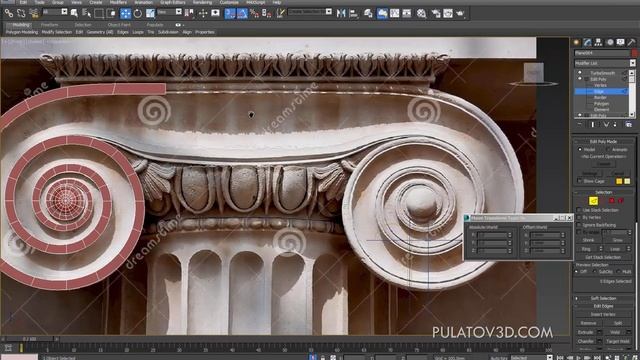Switch to the Freeform ribbon tab
This screenshot has height=360, width=640.
click(49, 25)
